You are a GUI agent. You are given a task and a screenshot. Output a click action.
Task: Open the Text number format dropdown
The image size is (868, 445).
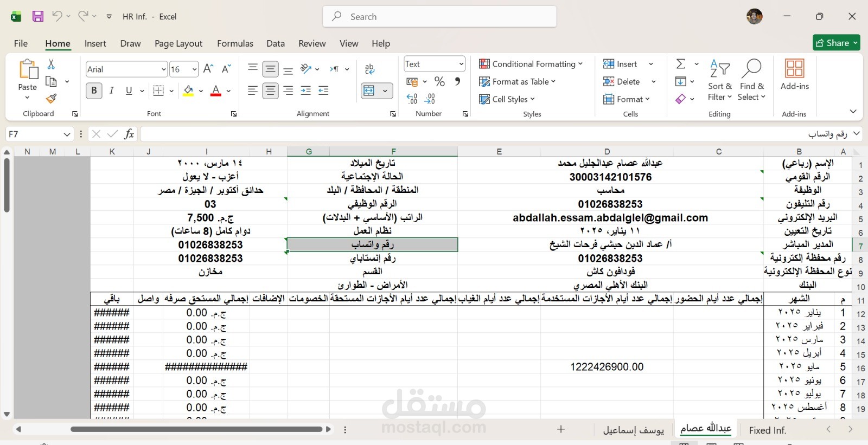[461, 64]
